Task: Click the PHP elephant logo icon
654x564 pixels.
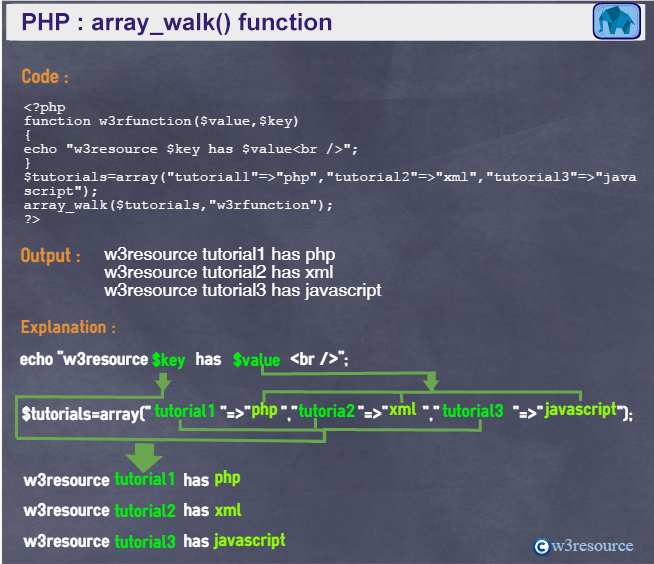Action: [x=617, y=21]
